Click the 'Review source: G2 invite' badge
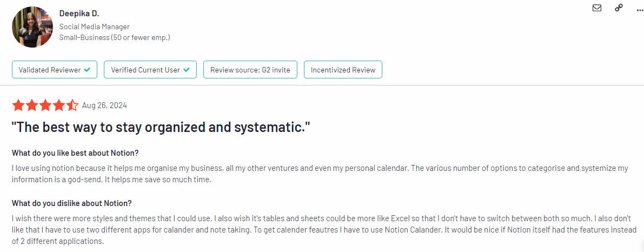This screenshot has width=644, height=252. point(250,70)
